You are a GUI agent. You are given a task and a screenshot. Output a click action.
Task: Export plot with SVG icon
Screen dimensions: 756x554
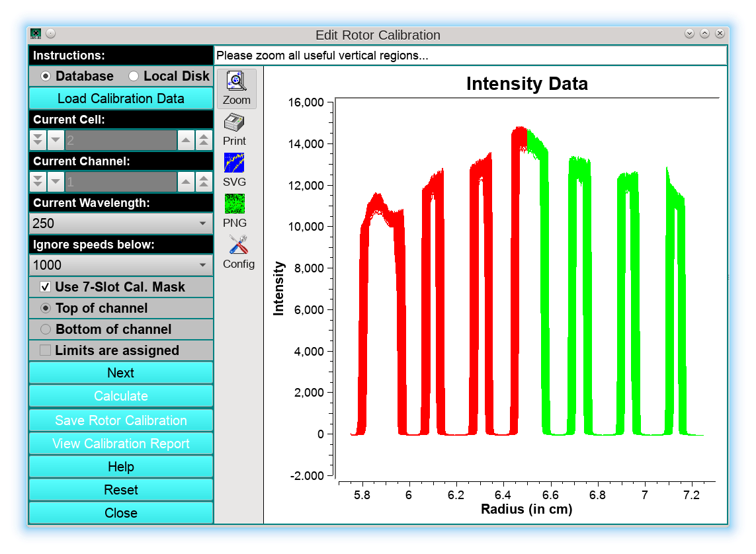click(x=234, y=163)
